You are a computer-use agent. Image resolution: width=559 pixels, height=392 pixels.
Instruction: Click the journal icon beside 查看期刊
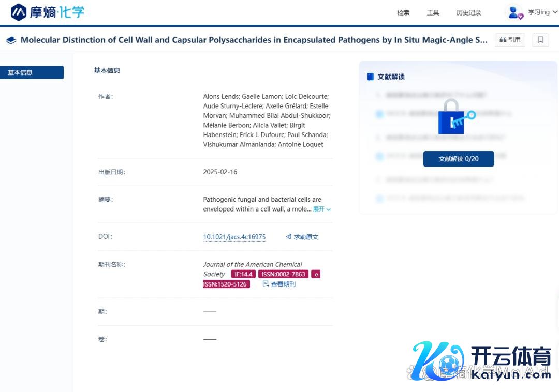pyautogui.click(x=266, y=284)
